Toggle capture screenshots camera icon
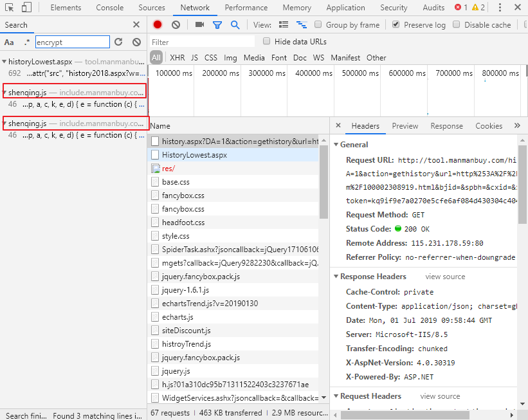The height and width of the screenshot is (420, 528). coord(199,24)
